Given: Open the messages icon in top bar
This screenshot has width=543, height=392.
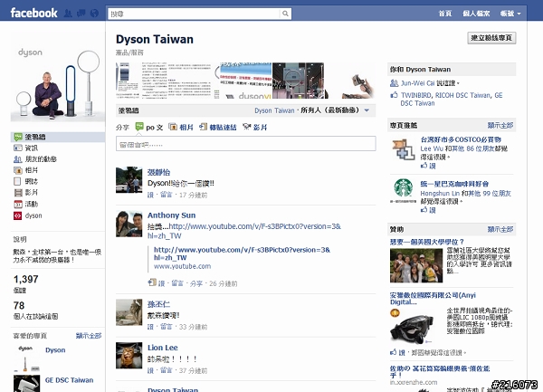Looking at the screenshot, I should (81, 14).
